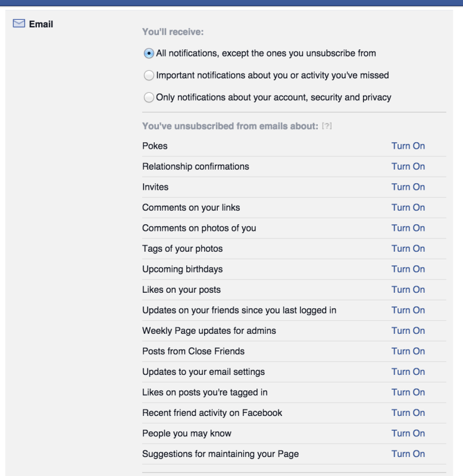
Task: Turn On Relationship confirmations emails
Action: [408, 167]
